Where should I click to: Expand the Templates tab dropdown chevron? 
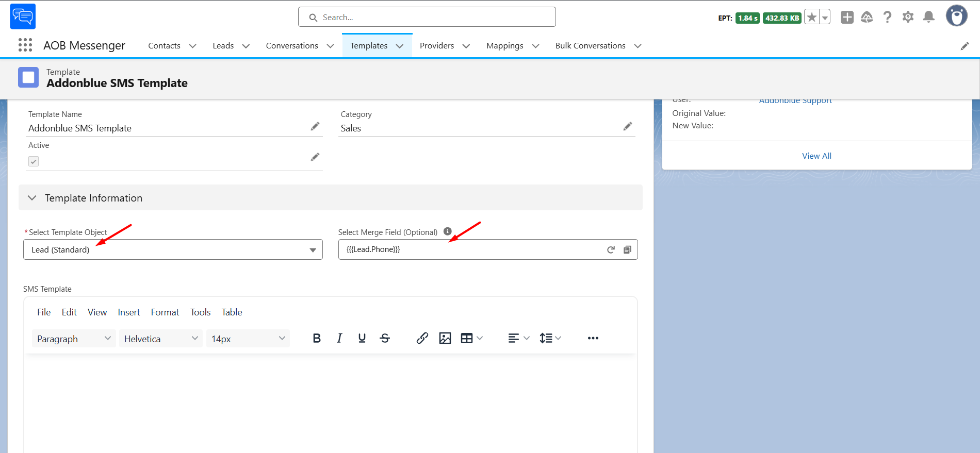[400, 46]
